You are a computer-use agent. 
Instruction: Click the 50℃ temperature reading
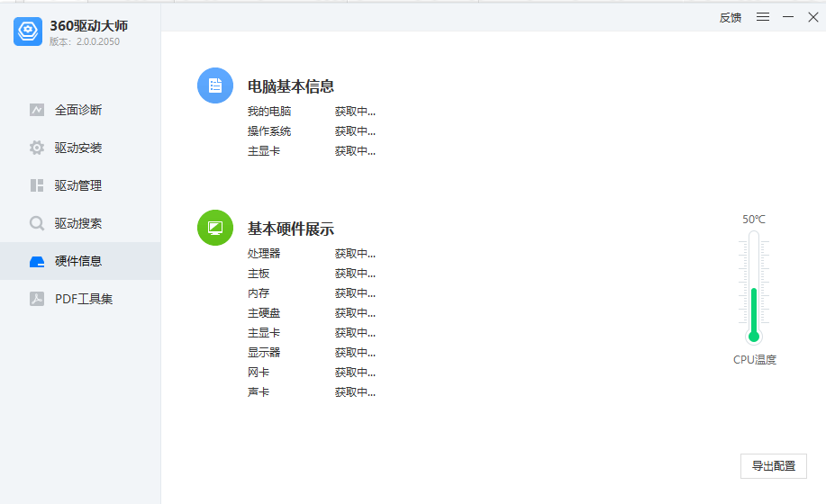(754, 220)
